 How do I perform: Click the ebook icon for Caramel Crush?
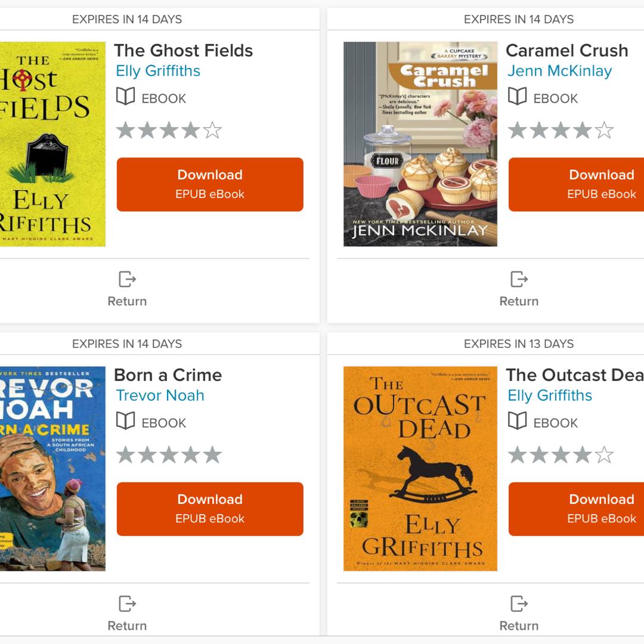tap(517, 97)
